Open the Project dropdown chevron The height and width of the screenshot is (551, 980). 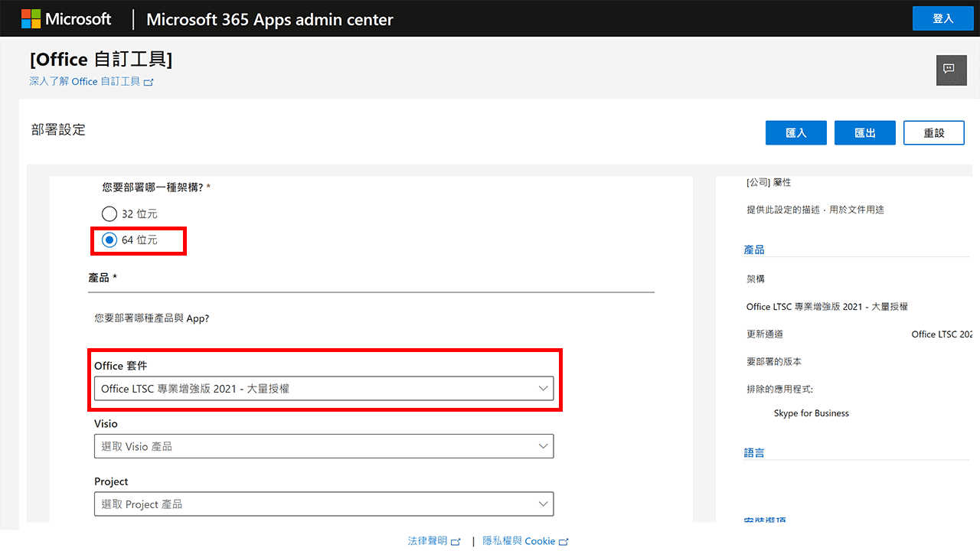coord(544,504)
